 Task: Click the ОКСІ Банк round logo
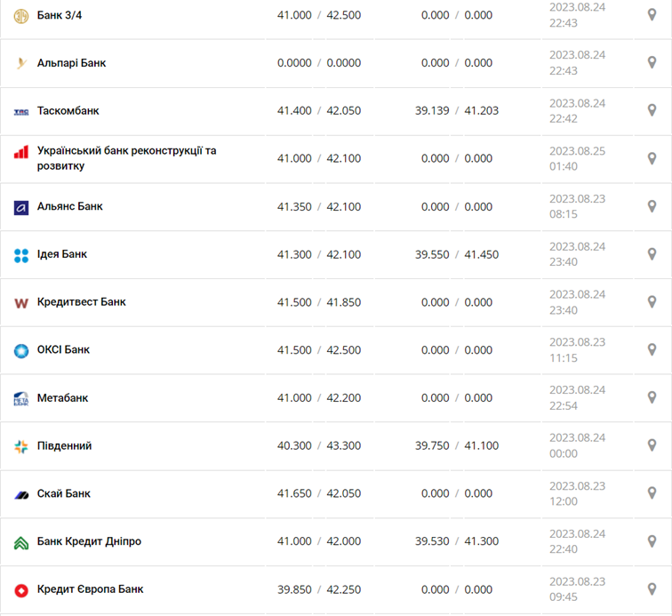(21, 351)
